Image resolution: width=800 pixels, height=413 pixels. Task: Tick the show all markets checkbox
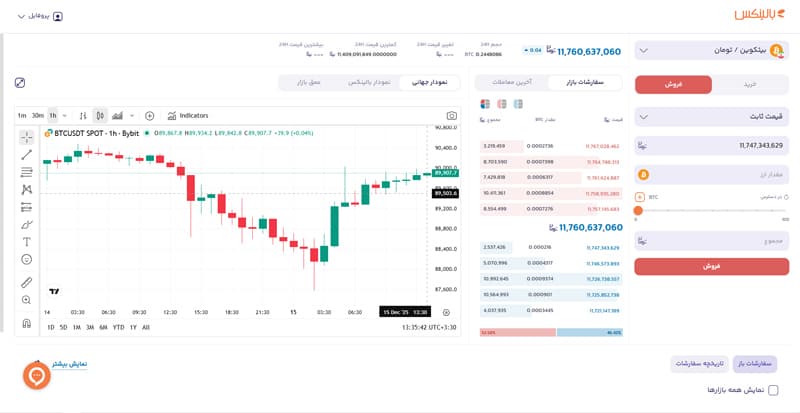click(773, 390)
